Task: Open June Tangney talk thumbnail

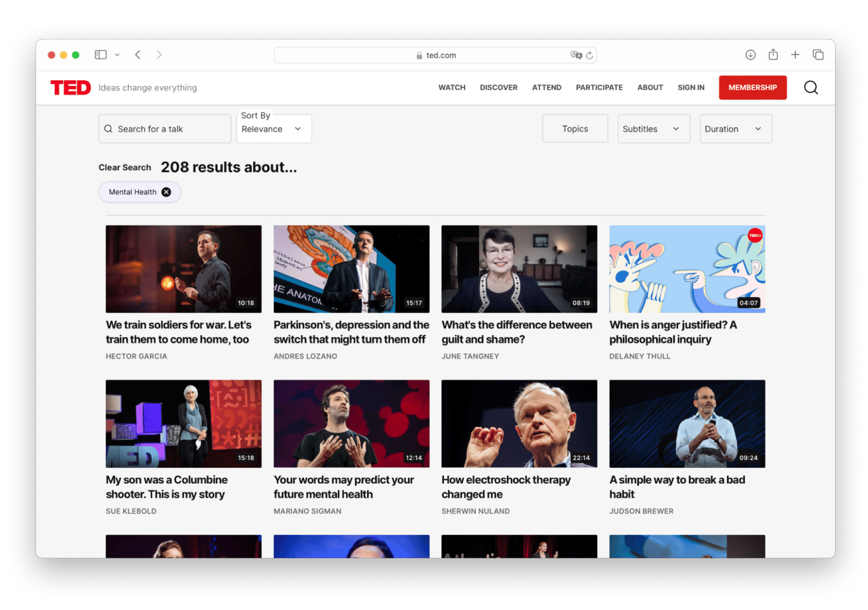Action: (x=519, y=269)
